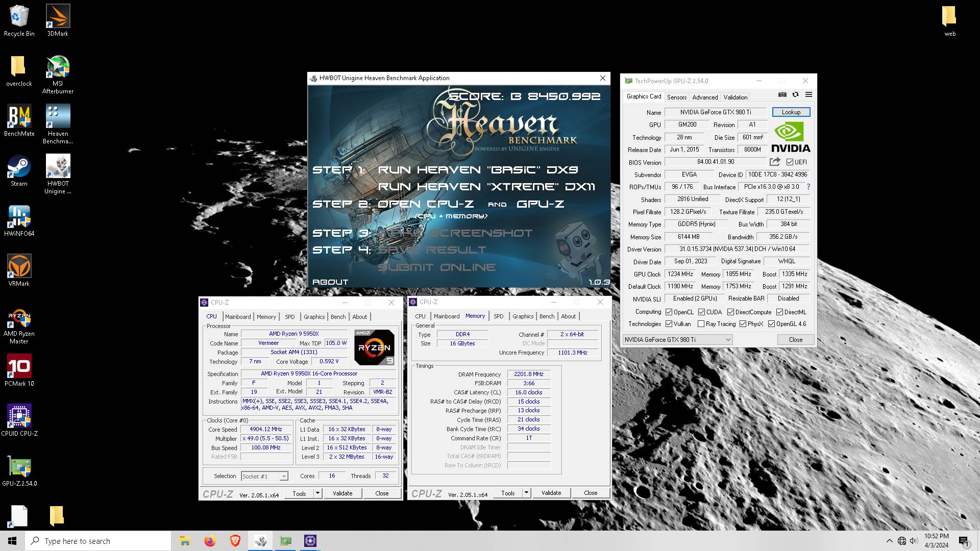Screen dimensions: 980x551
Task: Launch Steam desktop shortcut
Action: point(19,171)
